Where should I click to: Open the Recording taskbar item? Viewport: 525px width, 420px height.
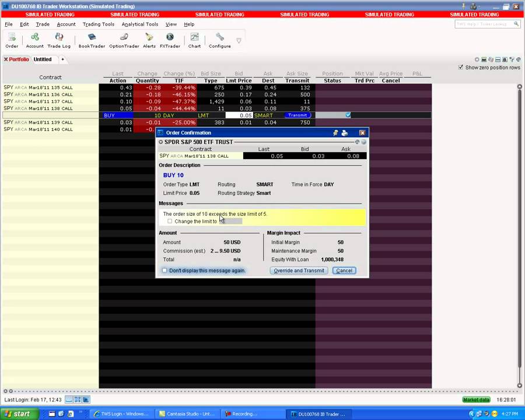click(254, 414)
